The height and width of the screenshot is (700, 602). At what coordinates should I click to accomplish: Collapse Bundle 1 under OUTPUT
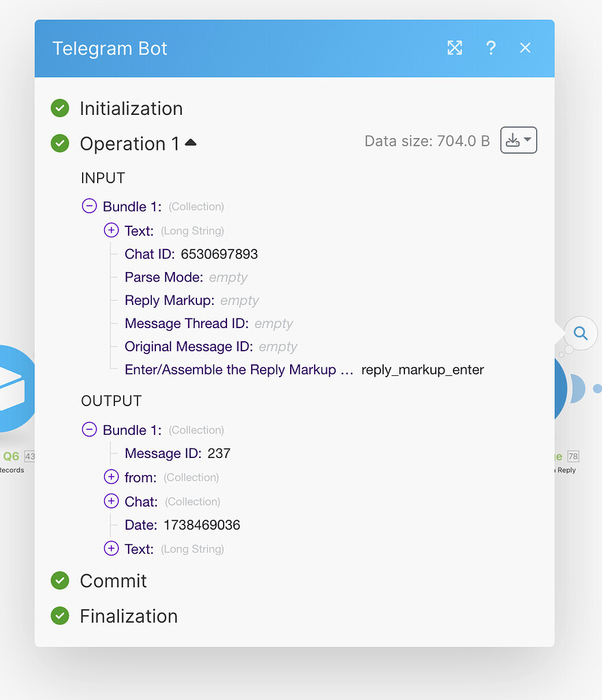point(90,429)
